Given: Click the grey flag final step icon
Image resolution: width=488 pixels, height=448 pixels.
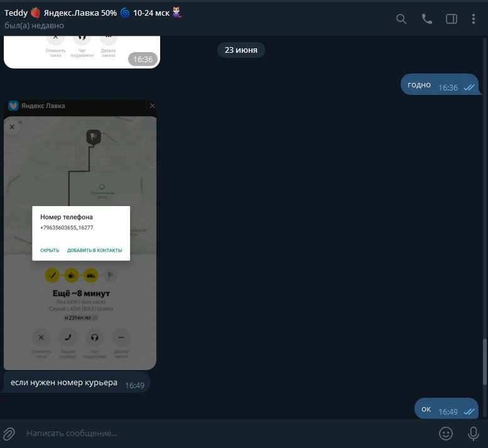Looking at the screenshot, I should [110, 275].
